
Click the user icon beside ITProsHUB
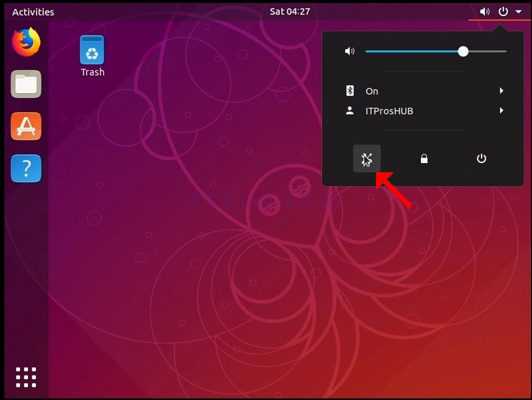350,110
